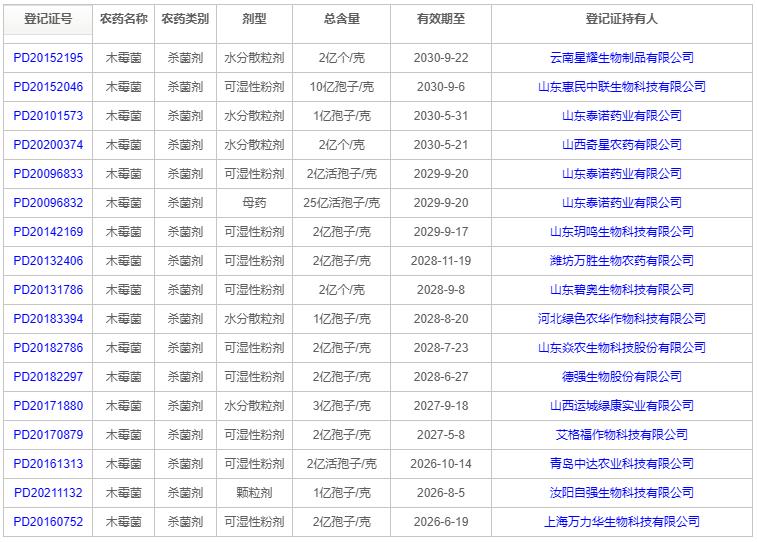Screen dimensions: 757x542
Task: Select the 2030-9-22 expiry date cell
Action: 441,58
